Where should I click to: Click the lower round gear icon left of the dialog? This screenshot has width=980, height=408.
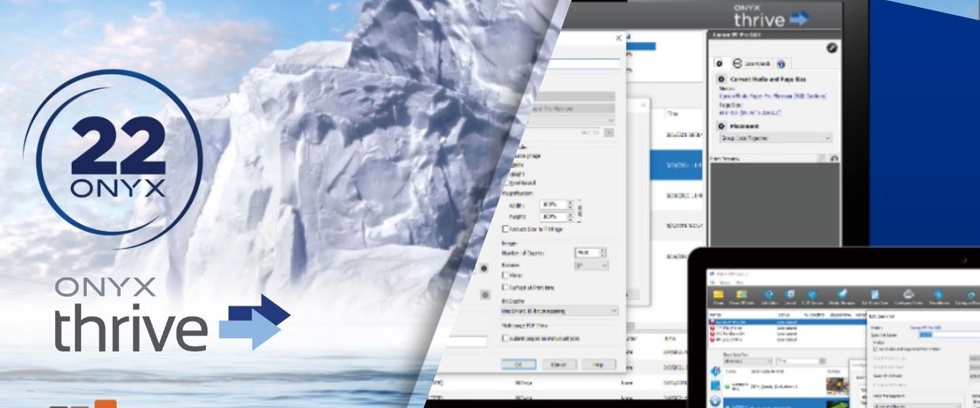pyautogui.click(x=485, y=295)
